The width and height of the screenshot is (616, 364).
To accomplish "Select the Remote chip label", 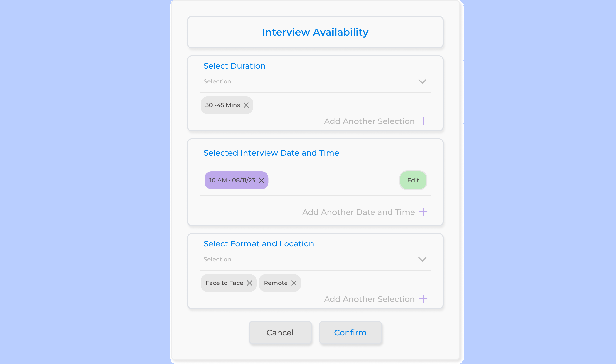I will [x=276, y=283].
